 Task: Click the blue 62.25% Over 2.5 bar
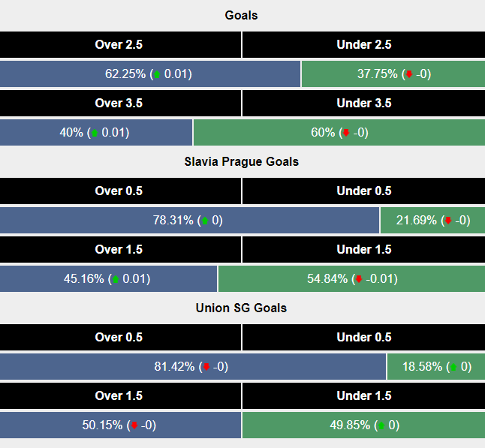60,74
